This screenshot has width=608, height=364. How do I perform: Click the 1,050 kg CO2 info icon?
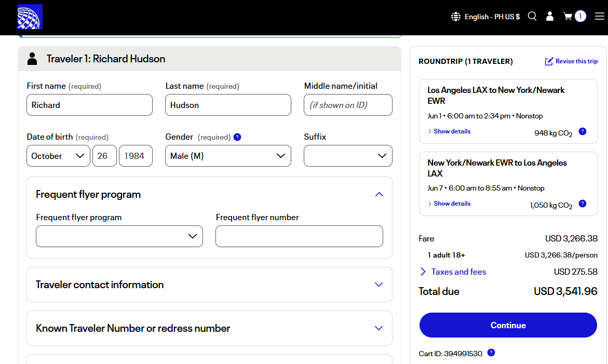[583, 204]
